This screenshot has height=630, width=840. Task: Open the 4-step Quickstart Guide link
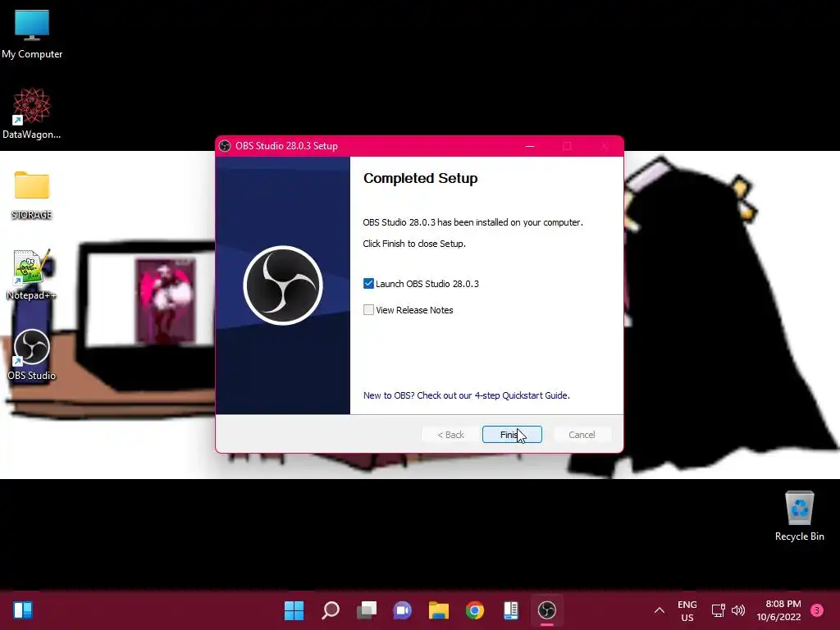coord(466,395)
